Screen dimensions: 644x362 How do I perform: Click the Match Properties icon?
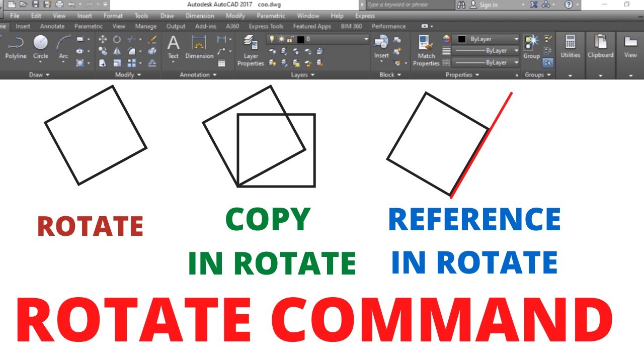[x=426, y=51]
